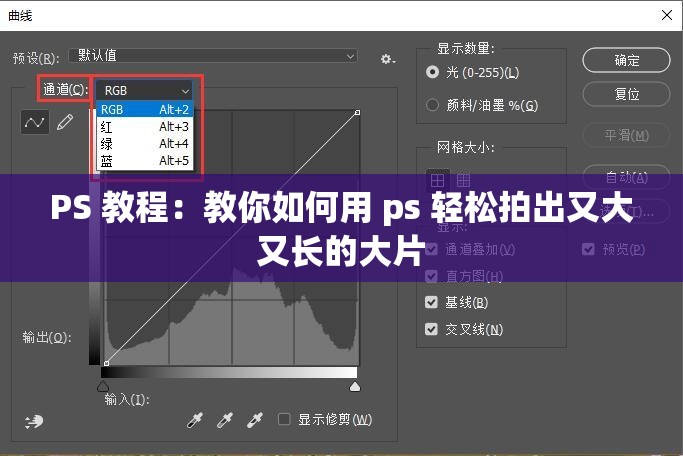The image size is (683, 456).
Task: Select the curve point editing tool
Action: coord(35,122)
